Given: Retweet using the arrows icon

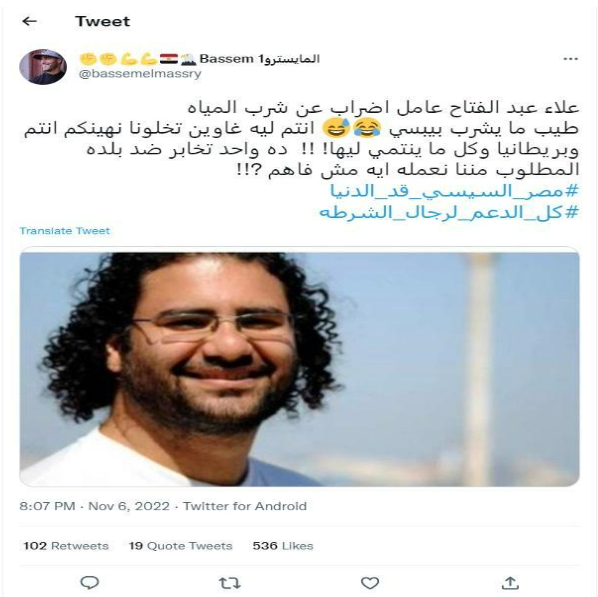Looking at the screenshot, I should click(230, 583).
